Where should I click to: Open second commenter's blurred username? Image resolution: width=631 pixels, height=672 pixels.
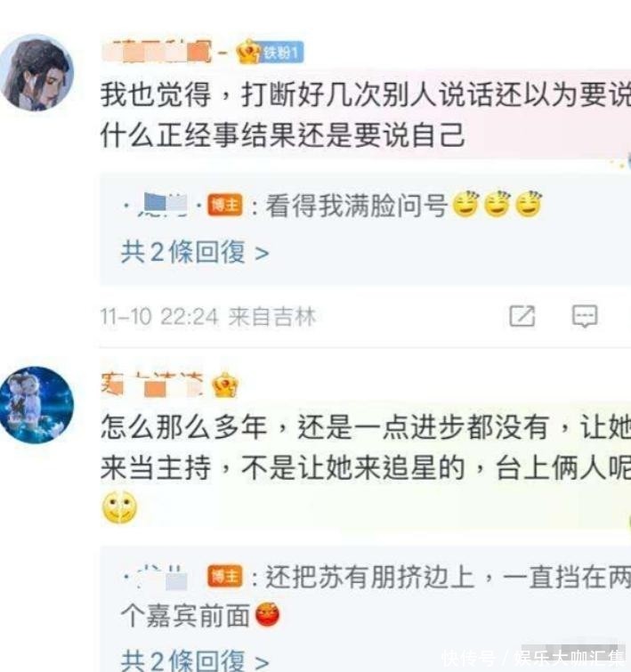point(152,385)
